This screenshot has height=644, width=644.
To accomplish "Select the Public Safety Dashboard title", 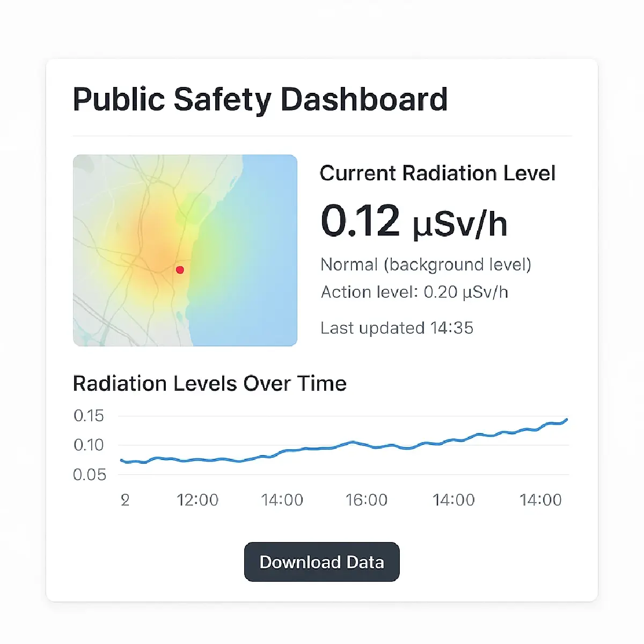I will 260,99.
